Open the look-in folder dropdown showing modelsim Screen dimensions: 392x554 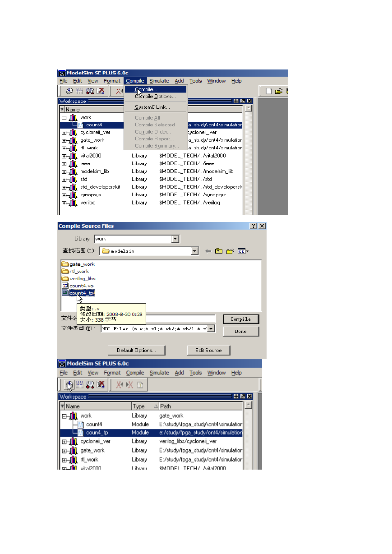click(x=195, y=251)
